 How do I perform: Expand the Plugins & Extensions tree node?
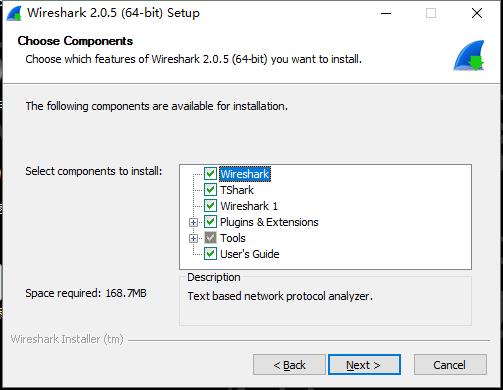(193, 222)
